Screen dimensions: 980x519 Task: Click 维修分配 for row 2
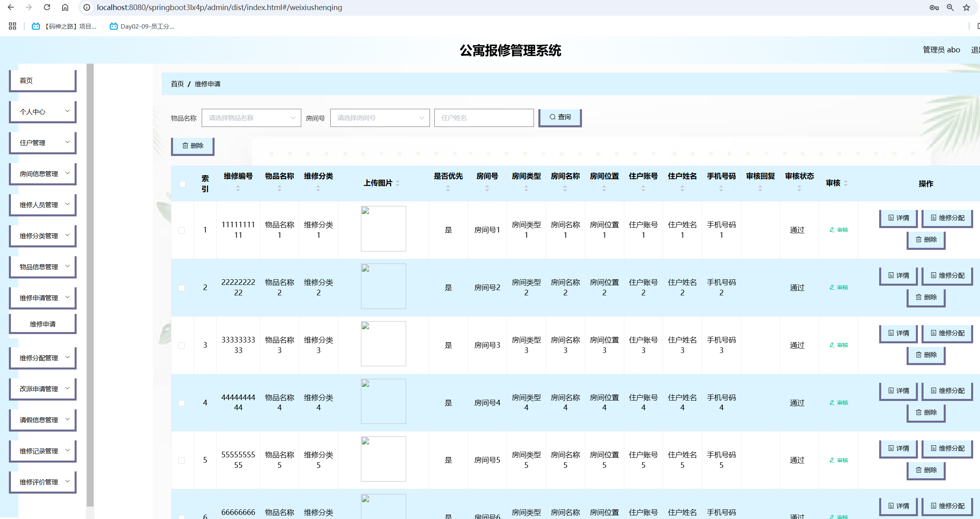(x=947, y=276)
